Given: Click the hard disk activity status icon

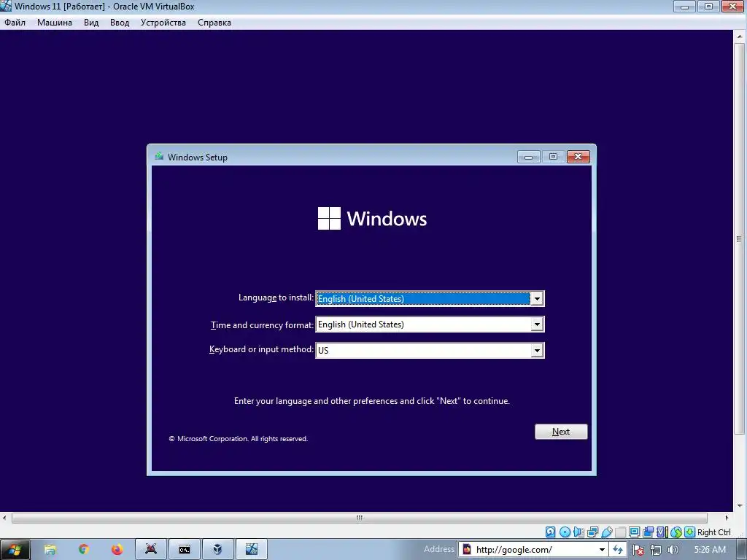Looking at the screenshot, I should pos(550,532).
